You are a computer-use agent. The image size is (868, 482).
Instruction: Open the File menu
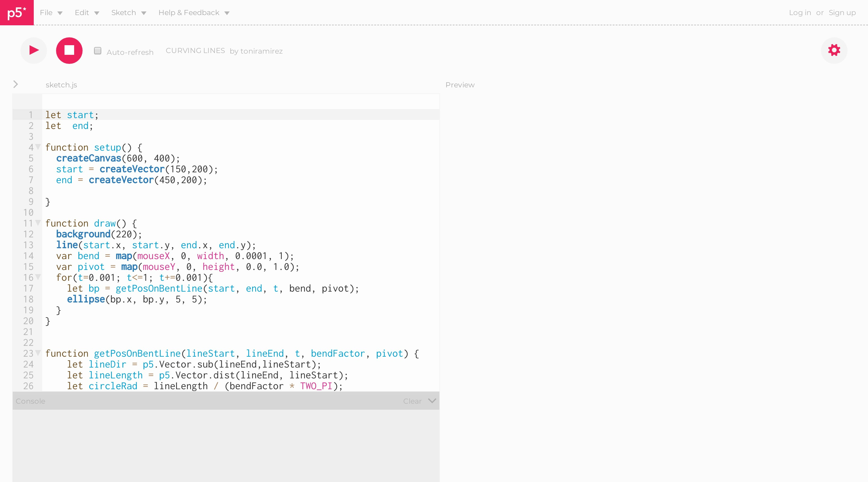[x=51, y=13]
